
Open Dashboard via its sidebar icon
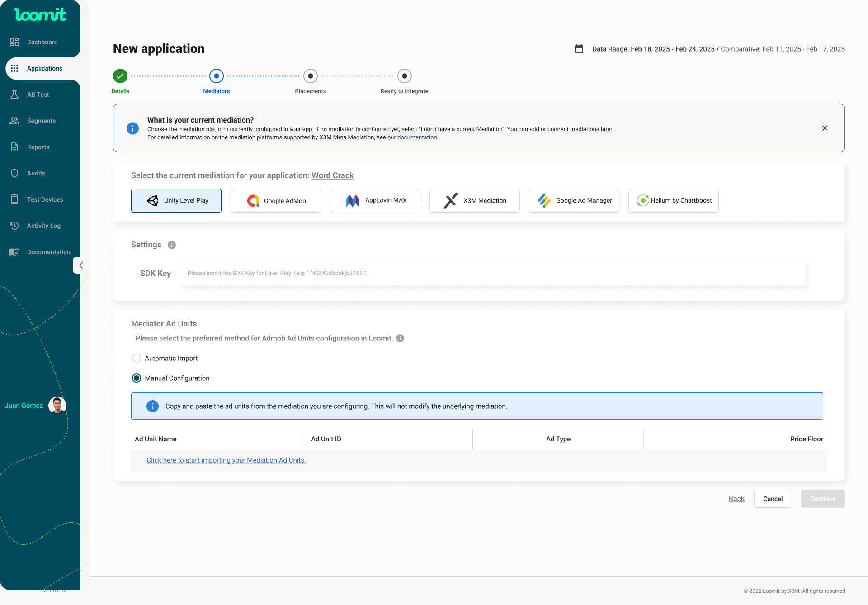click(x=14, y=42)
